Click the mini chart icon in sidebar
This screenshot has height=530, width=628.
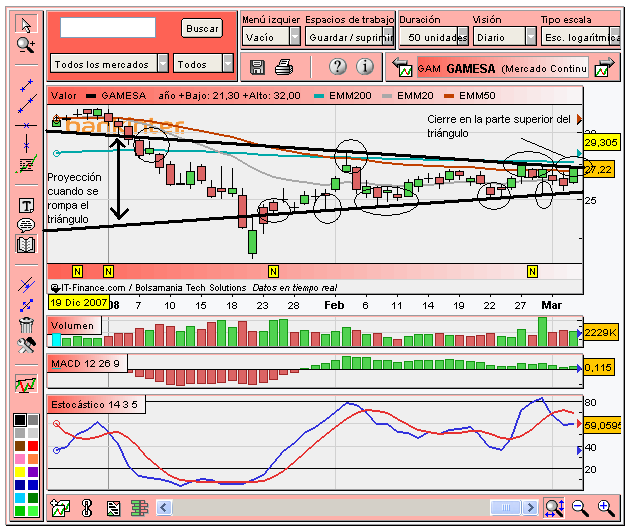[x=26, y=384]
